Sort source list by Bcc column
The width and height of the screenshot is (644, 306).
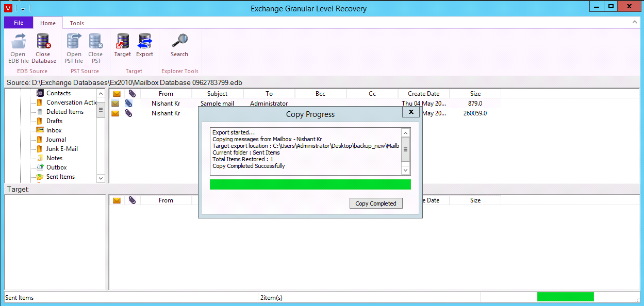321,94
